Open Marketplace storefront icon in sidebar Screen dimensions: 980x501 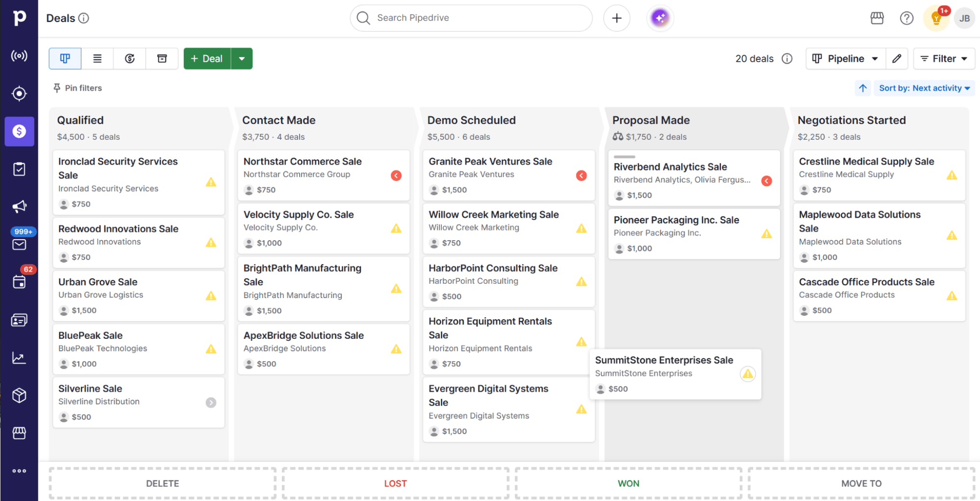[x=19, y=433]
